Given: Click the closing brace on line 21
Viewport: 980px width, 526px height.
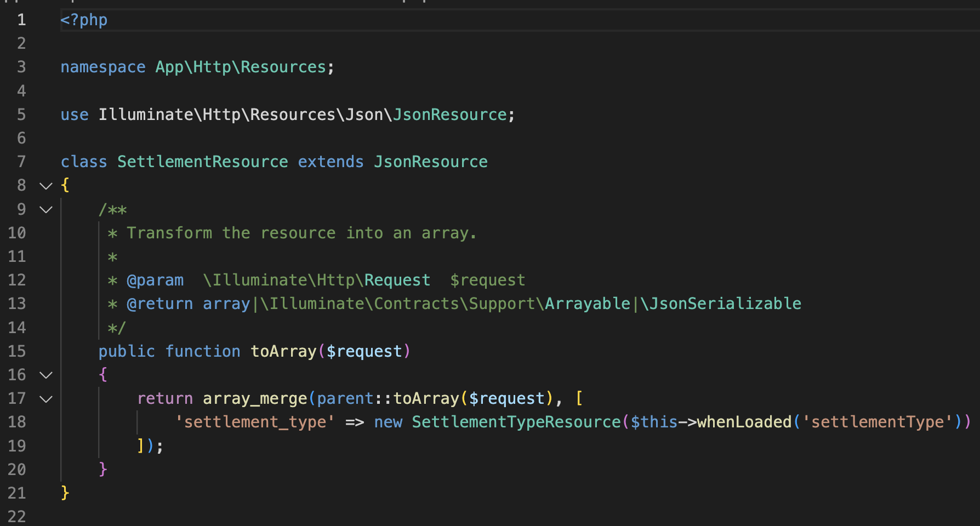Looking at the screenshot, I should coord(64,492).
